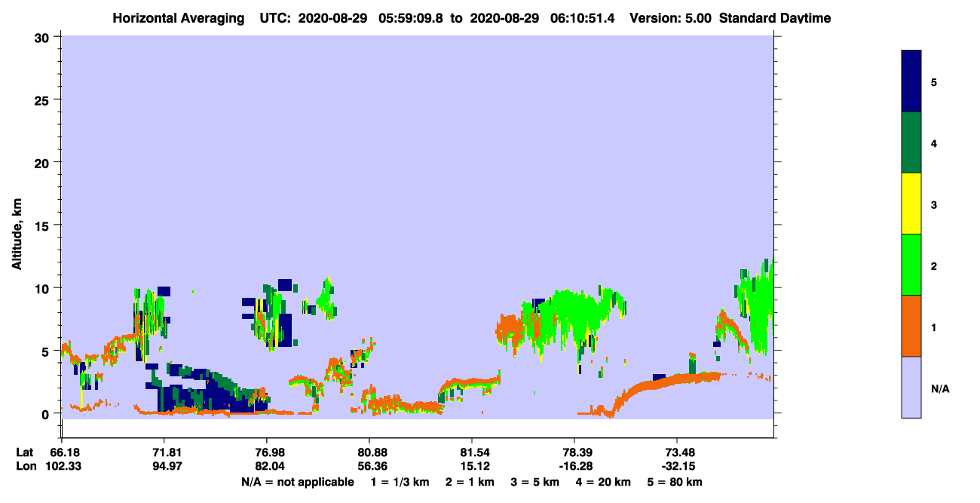Click the colorbar label '3'
Screen dimensions: 980x503
(934, 204)
